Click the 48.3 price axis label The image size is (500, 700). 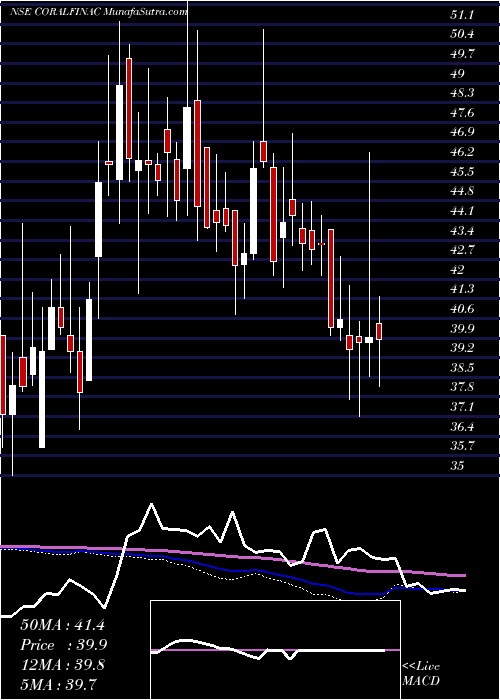(x=462, y=93)
